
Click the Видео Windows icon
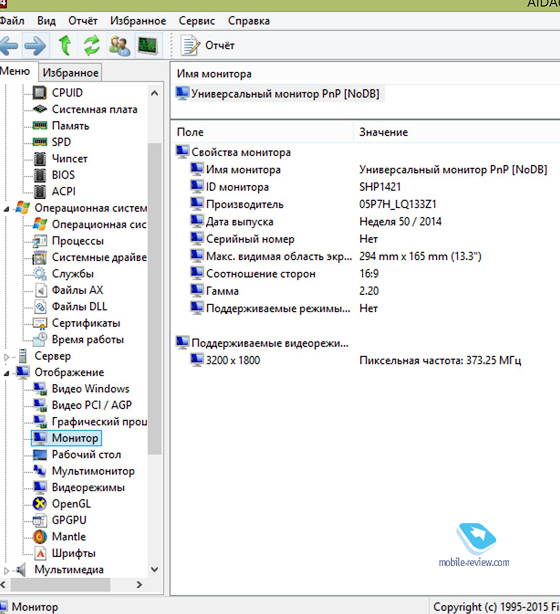[40, 388]
